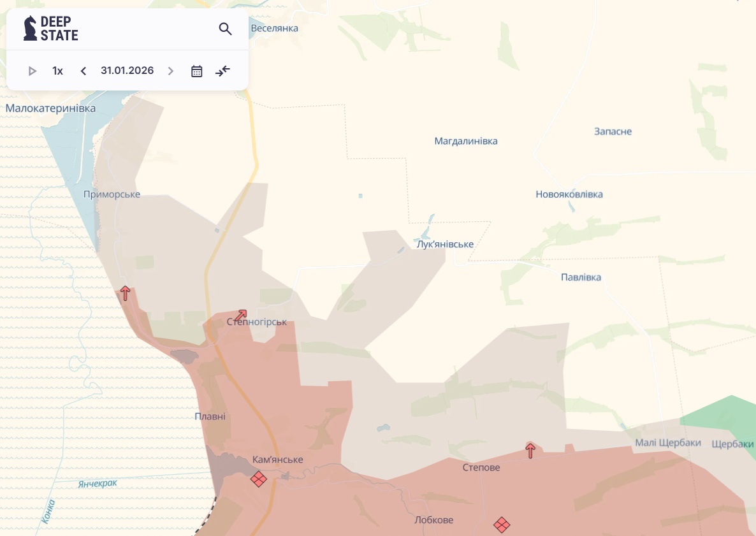This screenshot has width=756, height=536.
Task: Click the Лук'янівське village label
Action: (x=444, y=245)
